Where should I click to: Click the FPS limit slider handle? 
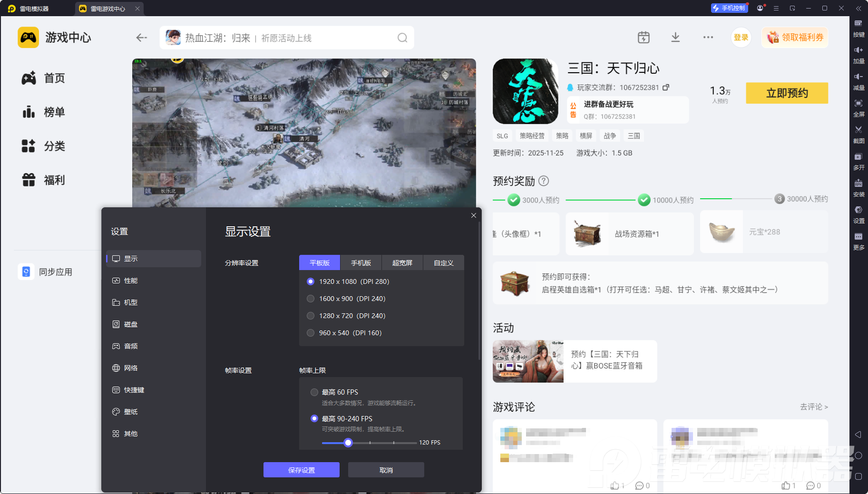pyautogui.click(x=348, y=443)
